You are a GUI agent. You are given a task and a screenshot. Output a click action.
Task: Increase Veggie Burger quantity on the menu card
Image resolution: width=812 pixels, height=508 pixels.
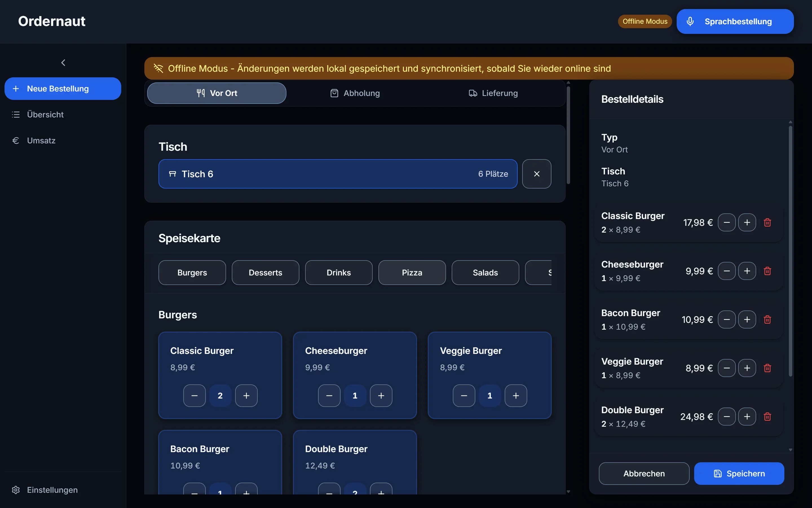point(516,396)
